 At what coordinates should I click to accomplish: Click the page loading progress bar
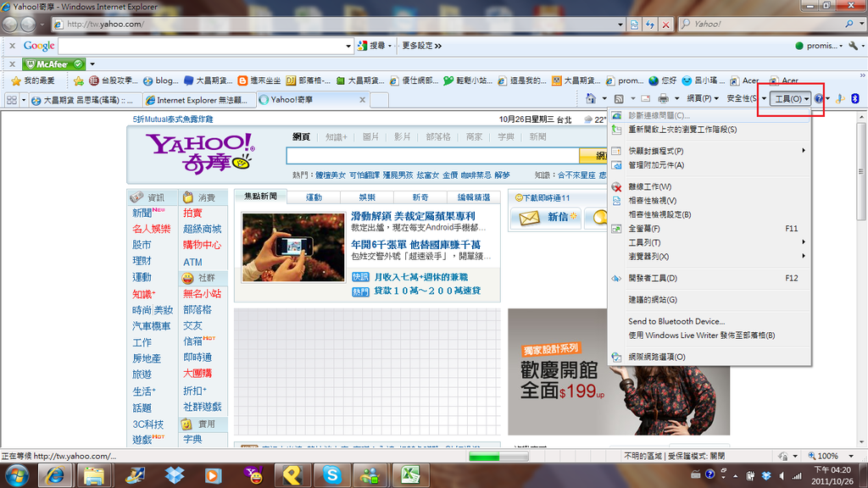tap(498, 457)
